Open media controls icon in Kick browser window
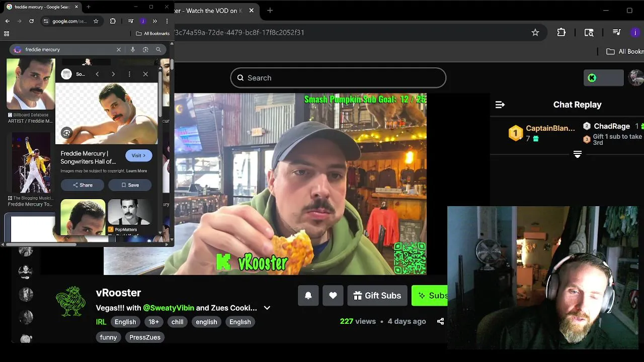Screen dimensions: 644x362 (616, 32)
